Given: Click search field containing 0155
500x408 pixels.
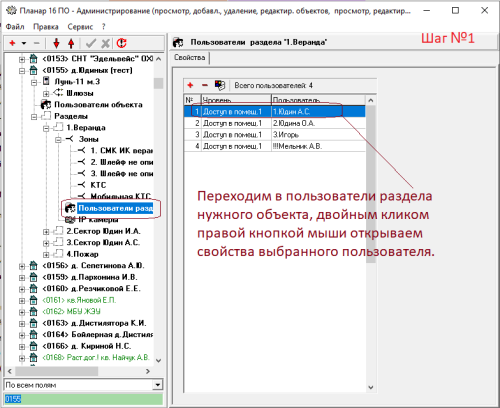Looking at the screenshot, I should [83, 399].
